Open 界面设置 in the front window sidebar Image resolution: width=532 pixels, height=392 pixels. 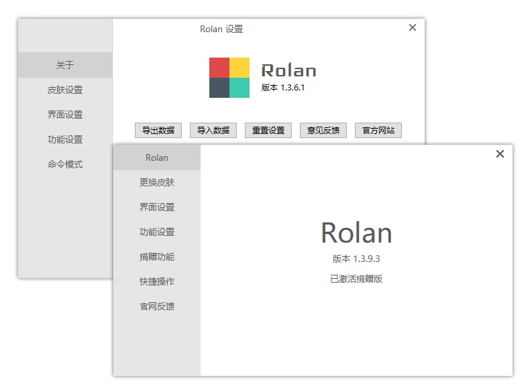[157, 207]
